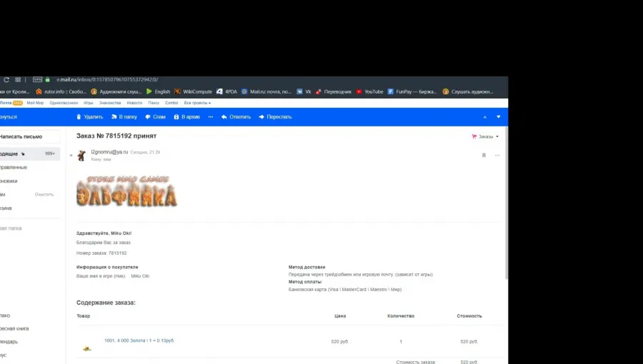
Task: Open Знакомства in portal bar
Action: (110, 103)
